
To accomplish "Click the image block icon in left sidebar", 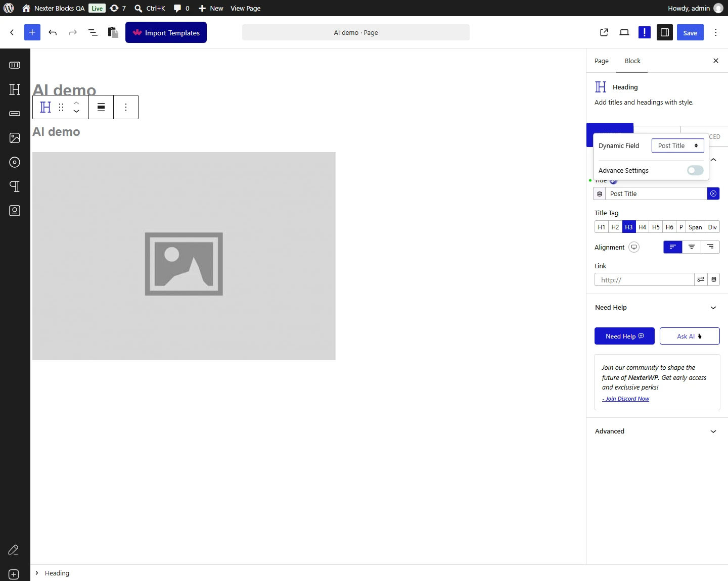I will pyautogui.click(x=15, y=138).
